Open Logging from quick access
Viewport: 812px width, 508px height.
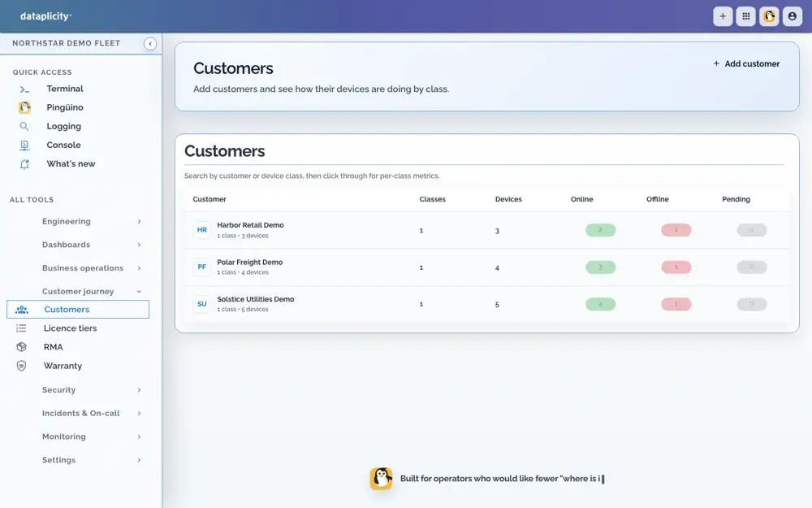(x=63, y=126)
